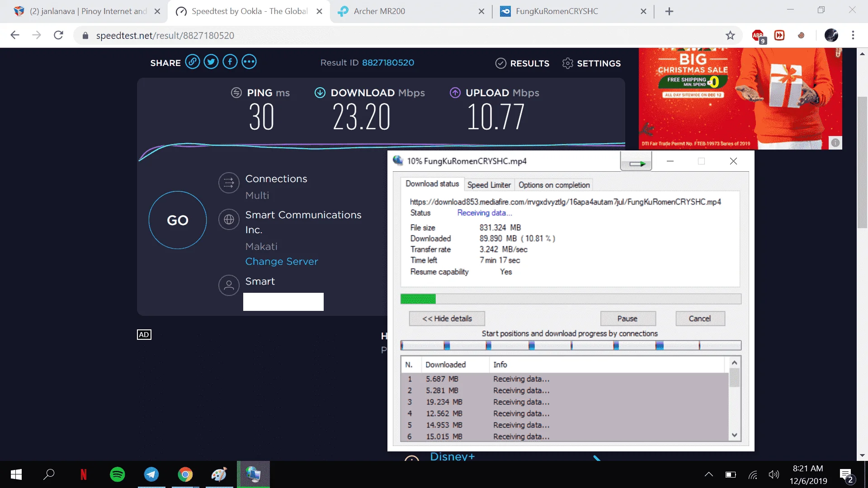868x488 pixels.
Task: Cancel the current download
Action: click(700, 319)
